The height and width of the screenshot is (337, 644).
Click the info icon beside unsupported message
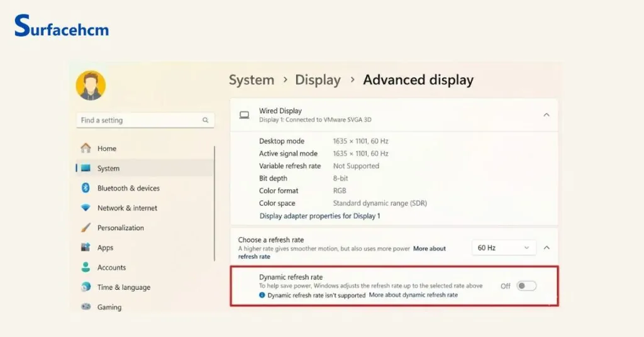(262, 295)
